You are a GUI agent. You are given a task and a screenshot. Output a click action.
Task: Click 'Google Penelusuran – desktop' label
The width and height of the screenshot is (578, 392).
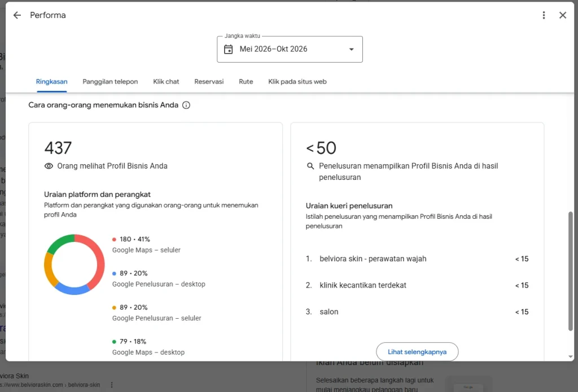(159, 284)
